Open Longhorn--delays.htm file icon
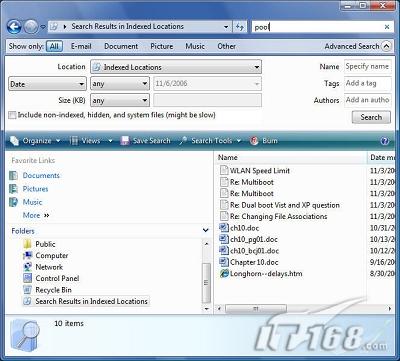The image size is (400, 361). coord(224,274)
